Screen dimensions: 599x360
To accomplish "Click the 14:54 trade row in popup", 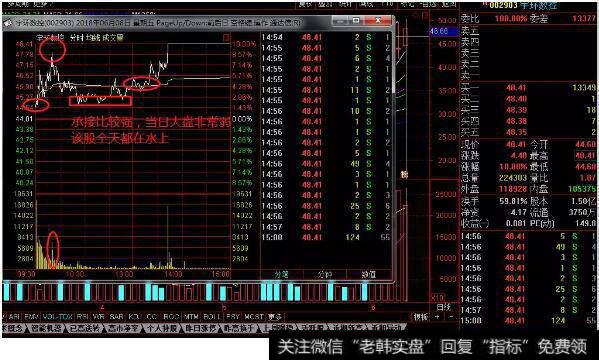I will [x=325, y=37].
